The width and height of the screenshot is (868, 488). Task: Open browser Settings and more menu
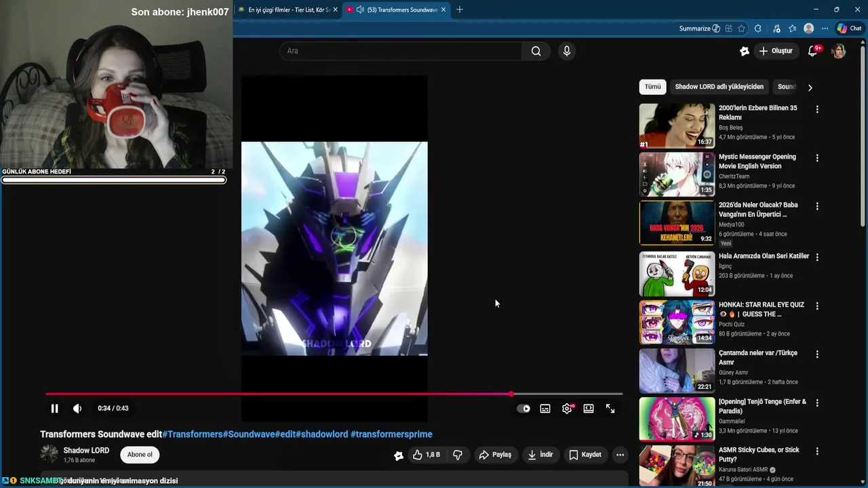(x=825, y=28)
